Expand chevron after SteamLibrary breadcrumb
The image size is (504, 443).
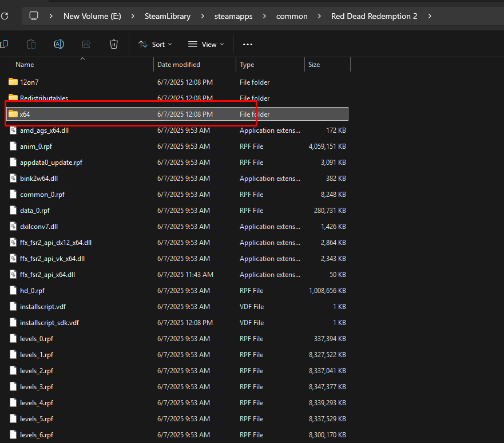coord(202,16)
